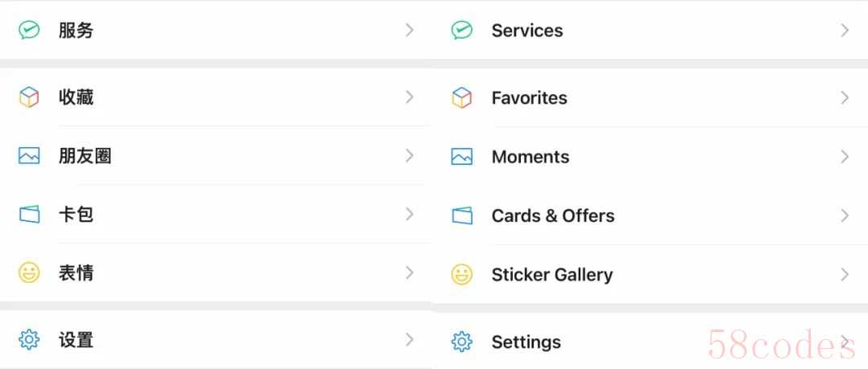
Task: Click the 朋友圈 picture icon
Action: pos(29,155)
